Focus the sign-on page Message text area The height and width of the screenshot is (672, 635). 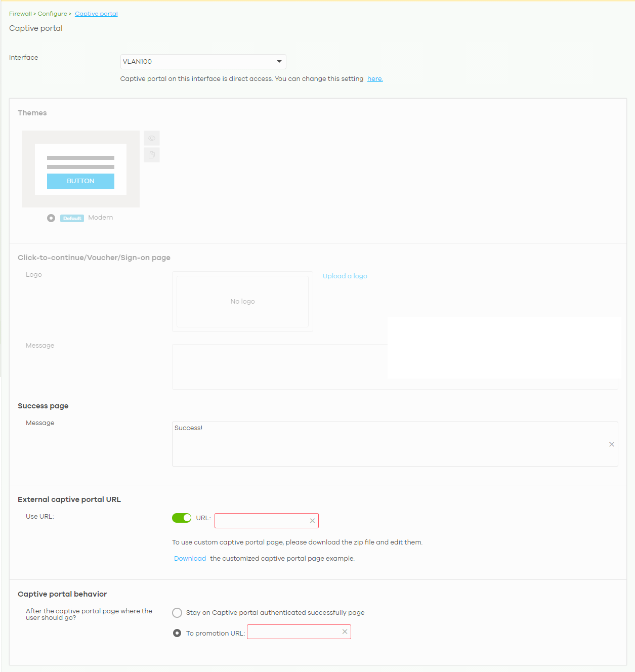395,367
